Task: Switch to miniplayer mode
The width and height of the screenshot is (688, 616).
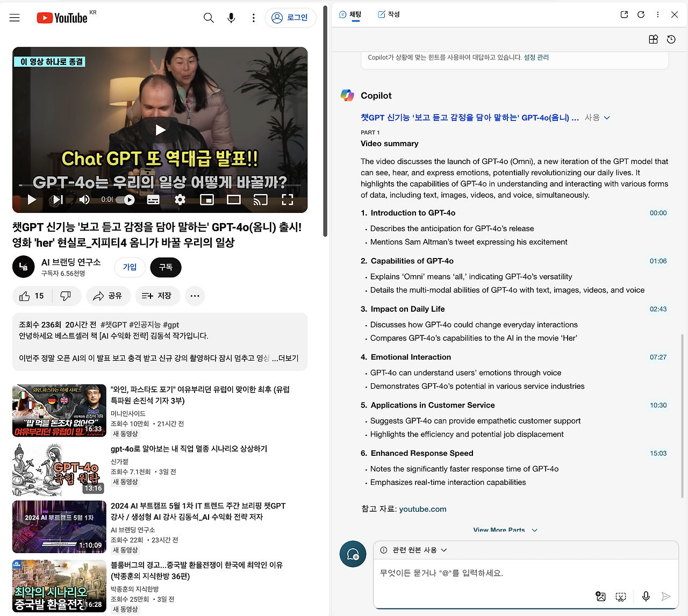Action: [x=207, y=200]
